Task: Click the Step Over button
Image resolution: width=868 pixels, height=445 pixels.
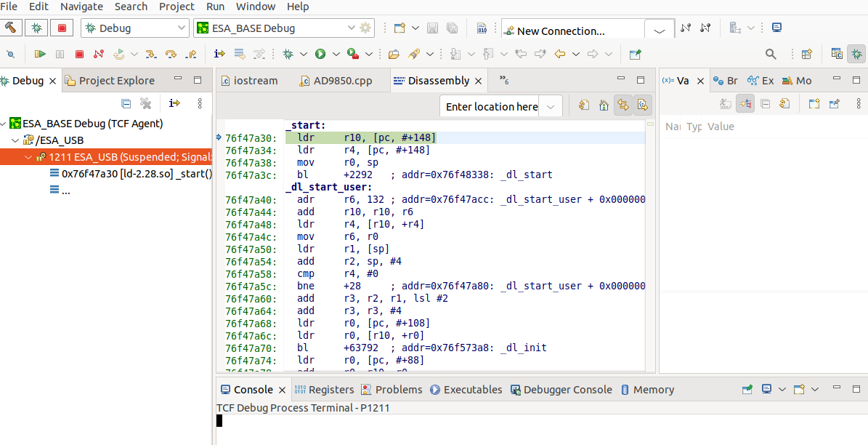Action: coord(171,54)
